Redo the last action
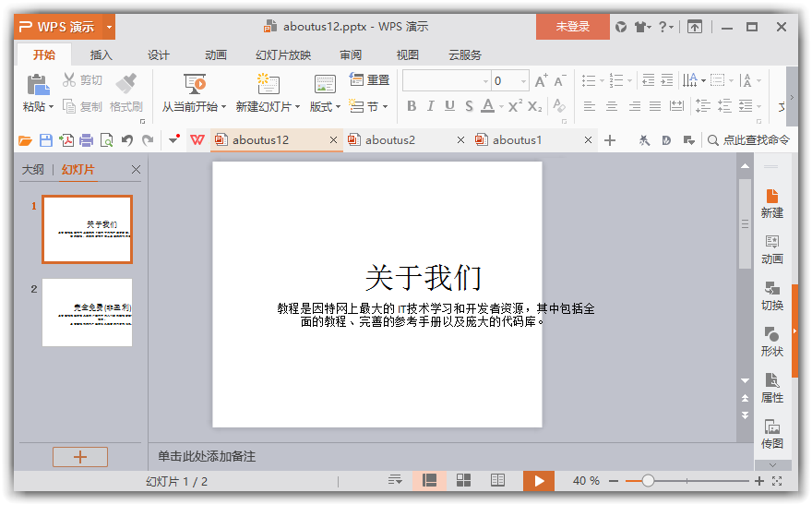This screenshot has height=505, width=812. click(x=148, y=140)
